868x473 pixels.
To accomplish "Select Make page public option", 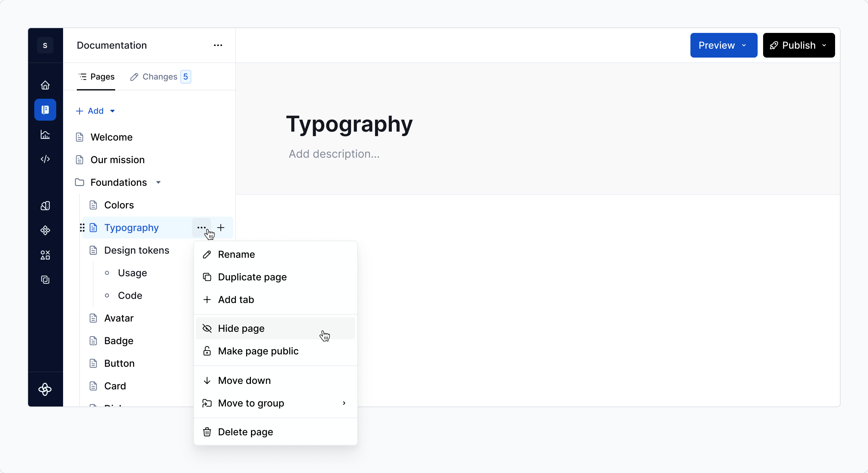I will [x=258, y=351].
